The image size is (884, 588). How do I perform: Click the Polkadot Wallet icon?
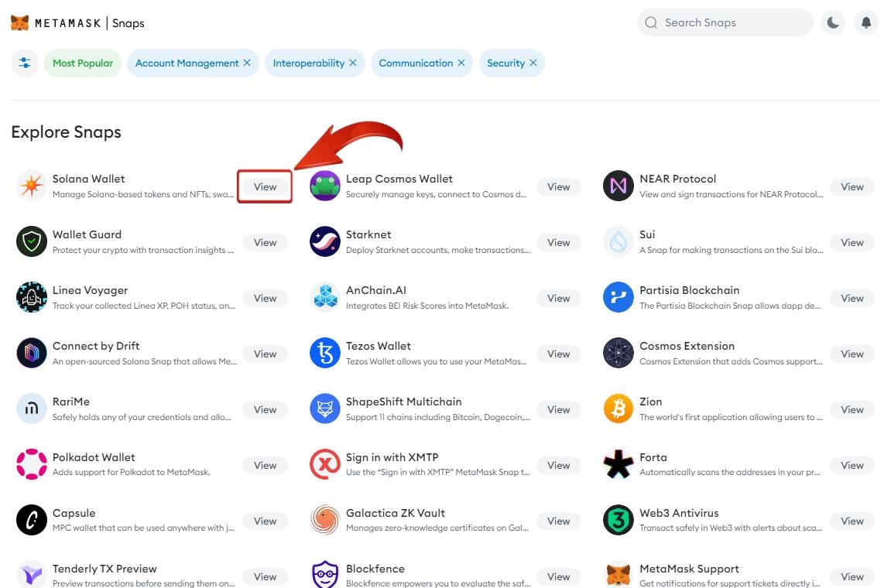point(32,464)
